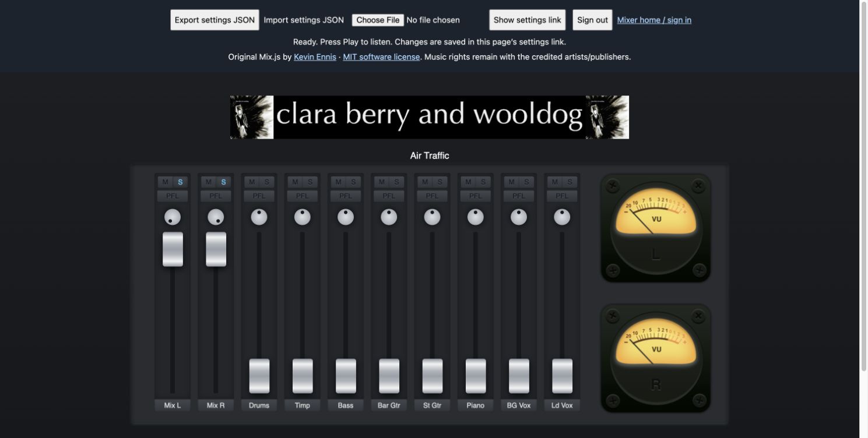Click the clara berry and wooldog banner
This screenshot has width=868, height=438.
point(430,117)
